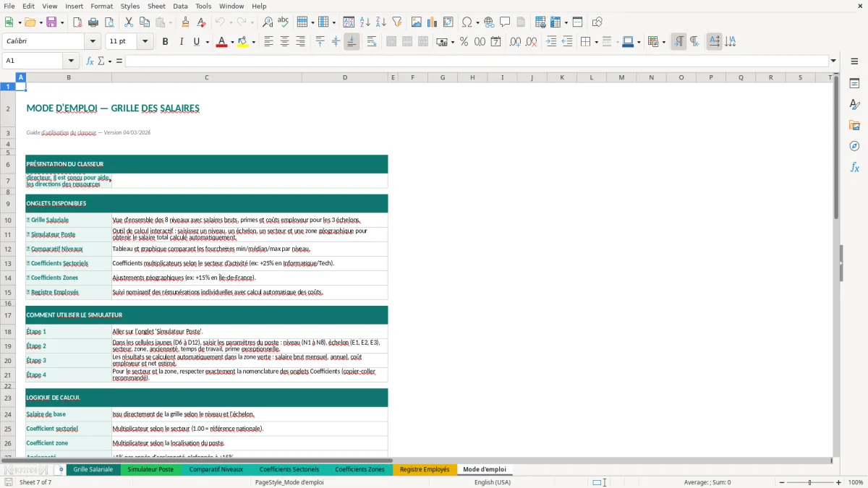Open the borders dropdown arrow

[595, 42]
